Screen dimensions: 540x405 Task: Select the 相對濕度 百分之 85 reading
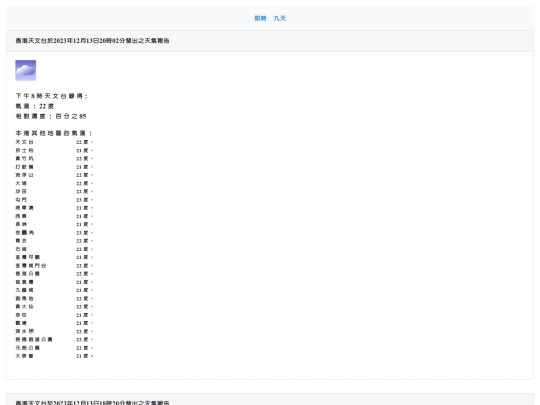point(51,116)
